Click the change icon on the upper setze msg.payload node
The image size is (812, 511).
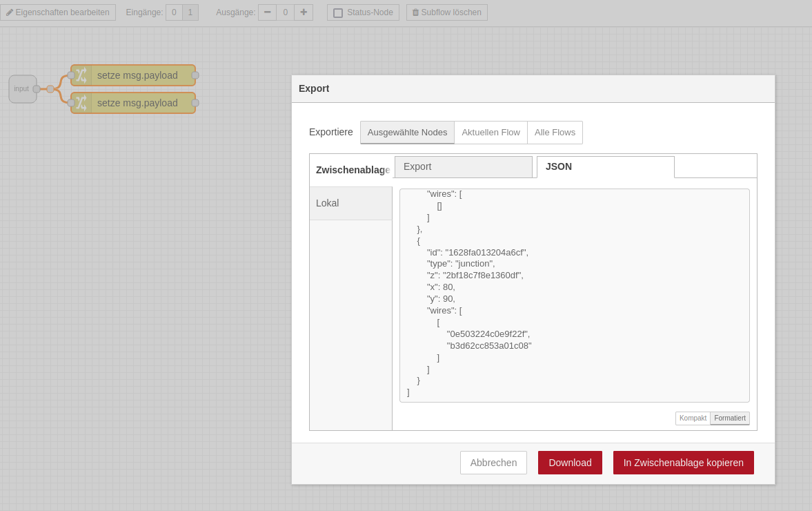pos(82,75)
